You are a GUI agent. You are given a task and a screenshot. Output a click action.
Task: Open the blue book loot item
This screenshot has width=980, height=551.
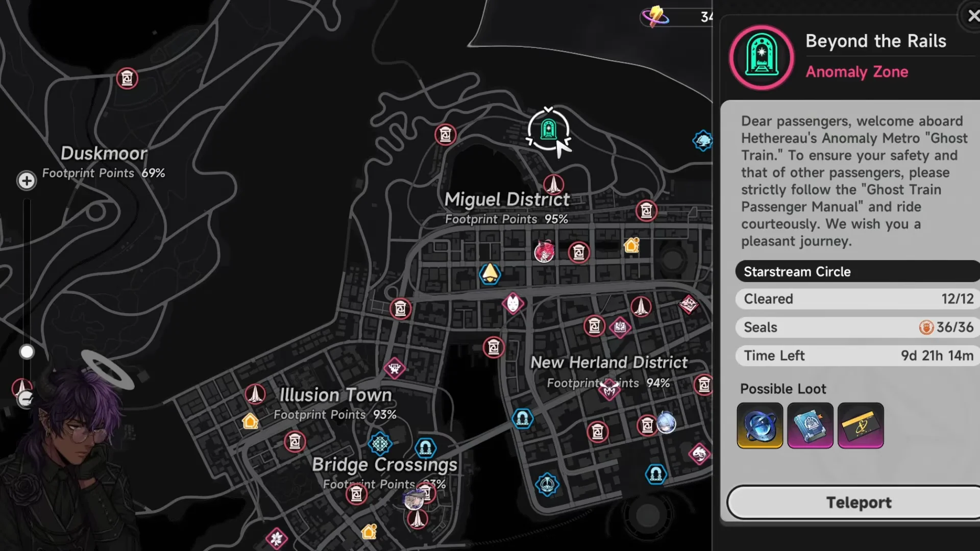pos(810,425)
